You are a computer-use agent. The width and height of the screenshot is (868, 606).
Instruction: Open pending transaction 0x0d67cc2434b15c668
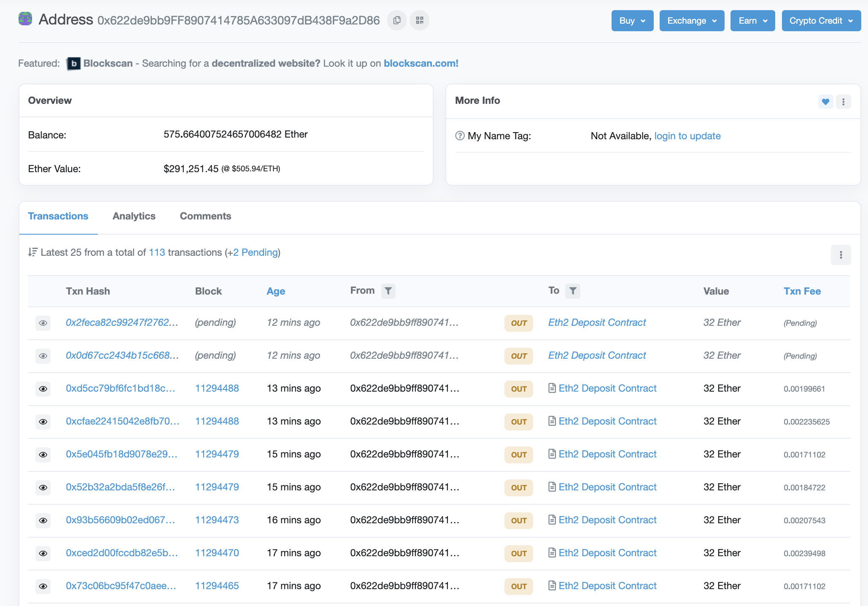coord(122,355)
